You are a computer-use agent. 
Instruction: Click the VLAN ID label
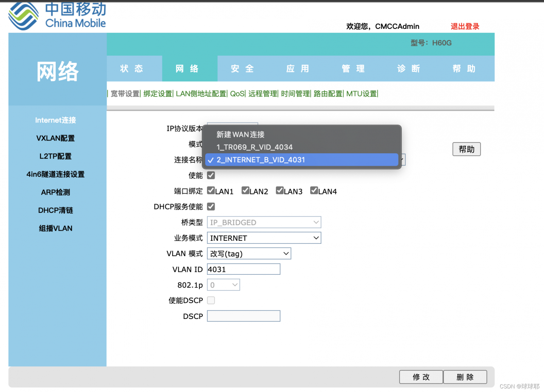[x=187, y=269]
